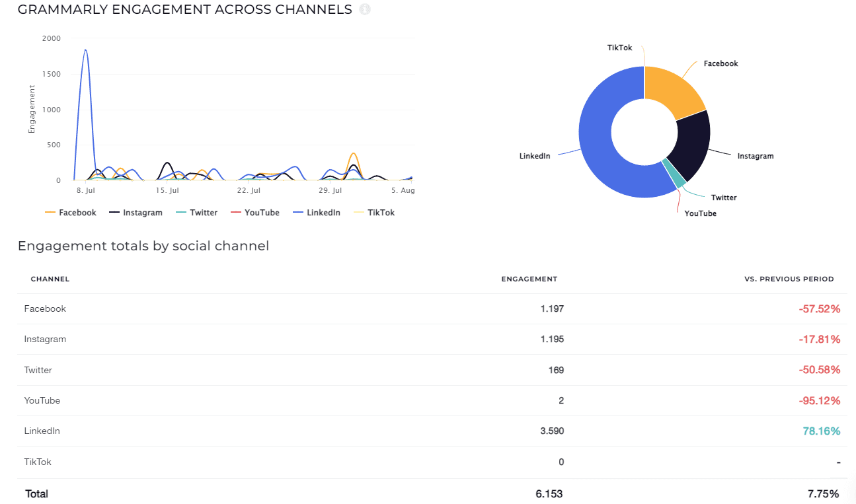Select the LinkedIn row in the table
Image resolution: width=856 pixels, height=504 pixels.
click(42, 431)
